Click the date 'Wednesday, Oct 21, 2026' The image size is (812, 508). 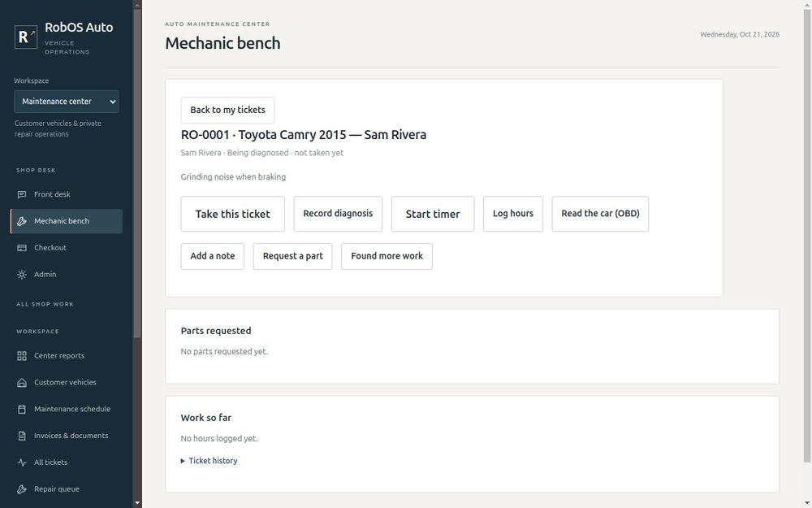[740, 35]
